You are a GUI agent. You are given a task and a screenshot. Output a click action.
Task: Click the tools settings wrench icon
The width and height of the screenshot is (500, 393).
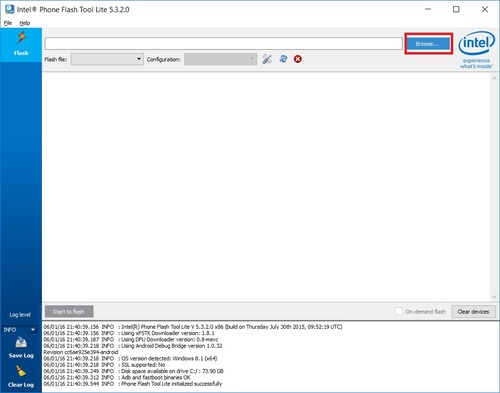tap(267, 59)
